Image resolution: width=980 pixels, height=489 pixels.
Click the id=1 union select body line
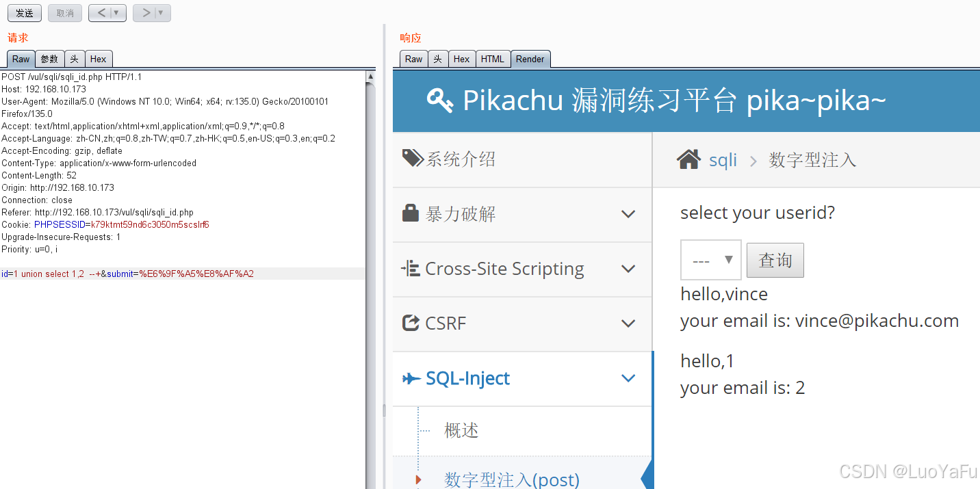click(127, 274)
